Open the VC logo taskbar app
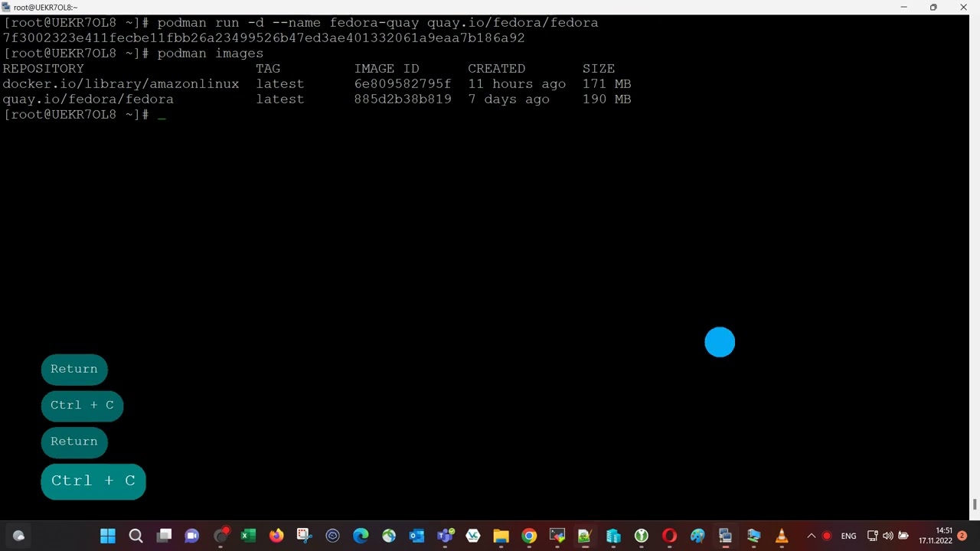Screen dimensions: 980x551 pos(472,536)
